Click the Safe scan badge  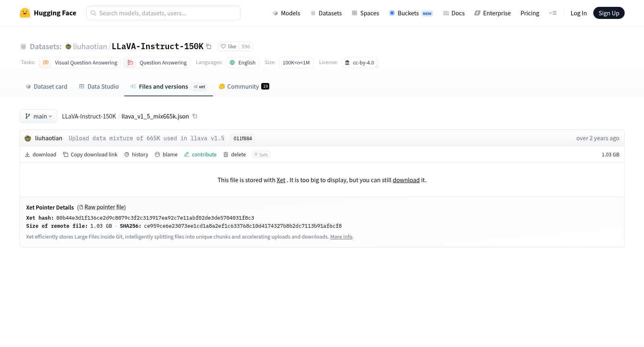click(x=261, y=154)
